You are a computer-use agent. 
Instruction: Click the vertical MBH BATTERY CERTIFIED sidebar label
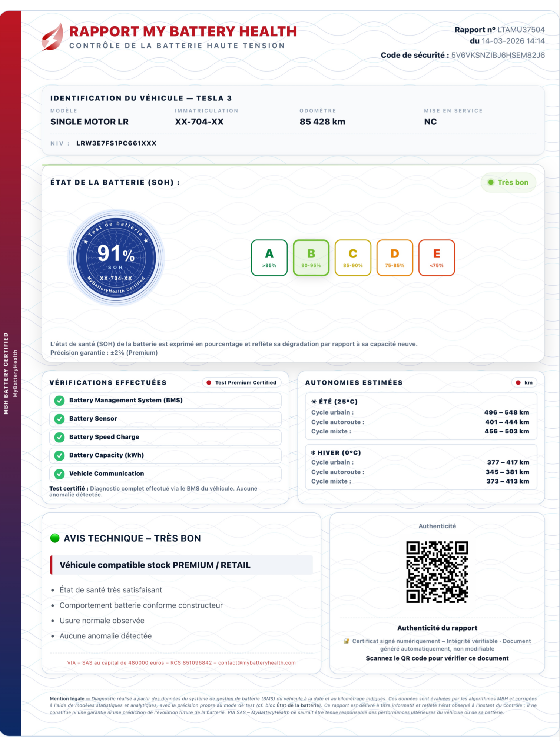[6, 373]
